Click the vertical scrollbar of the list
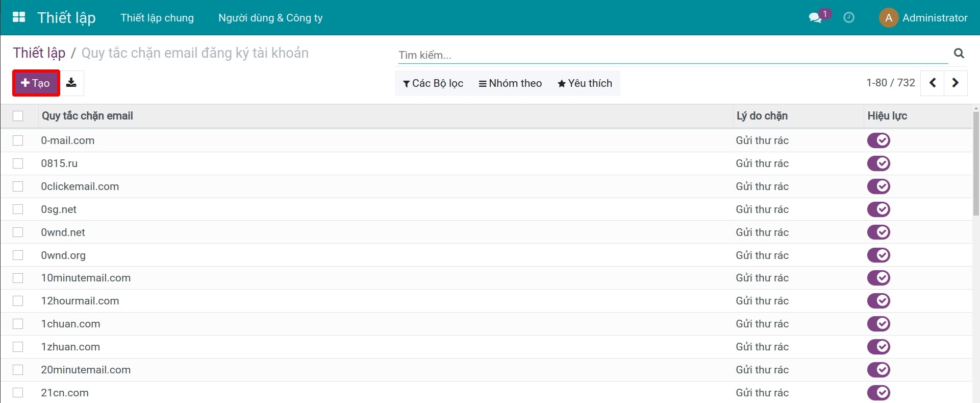The height and width of the screenshot is (403, 980). point(976,163)
